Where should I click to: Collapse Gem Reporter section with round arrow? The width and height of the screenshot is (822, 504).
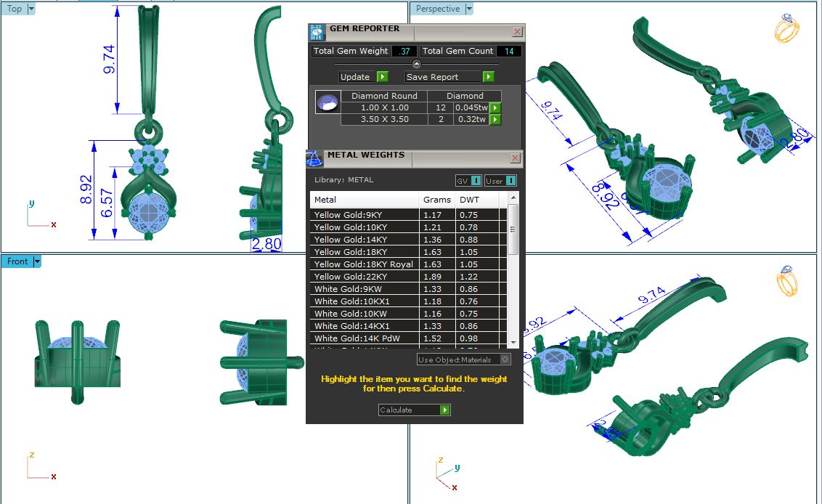click(x=417, y=64)
